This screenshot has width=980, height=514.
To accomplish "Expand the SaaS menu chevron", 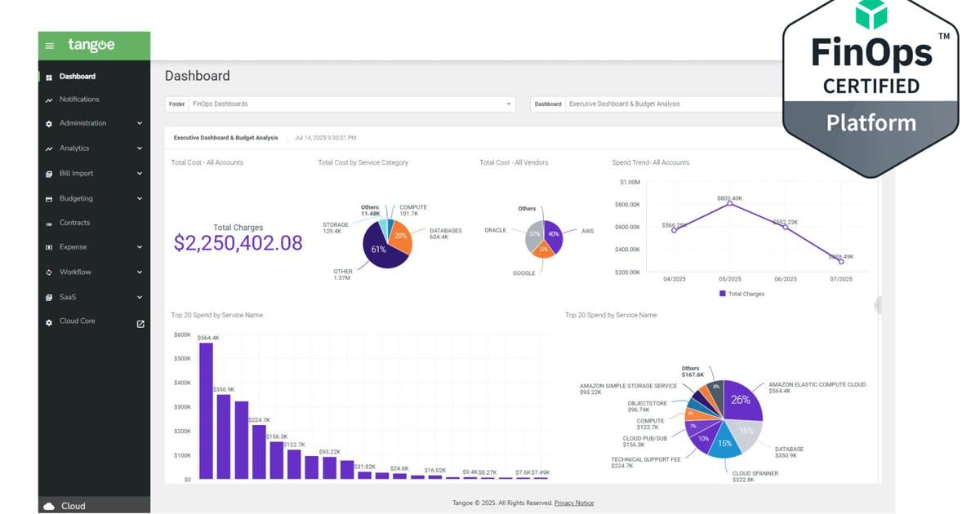I will tap(140, 298).
